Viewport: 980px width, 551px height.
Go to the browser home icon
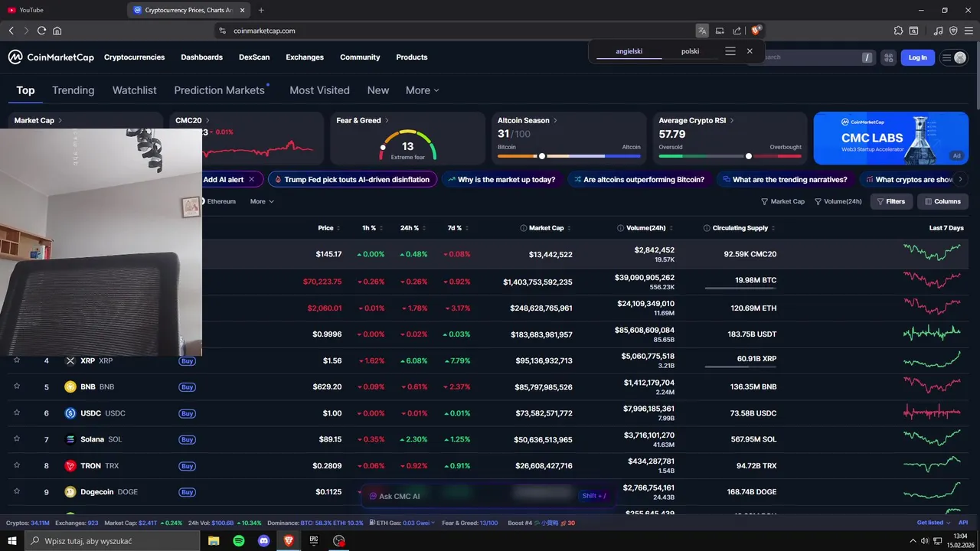coord(57,31)
